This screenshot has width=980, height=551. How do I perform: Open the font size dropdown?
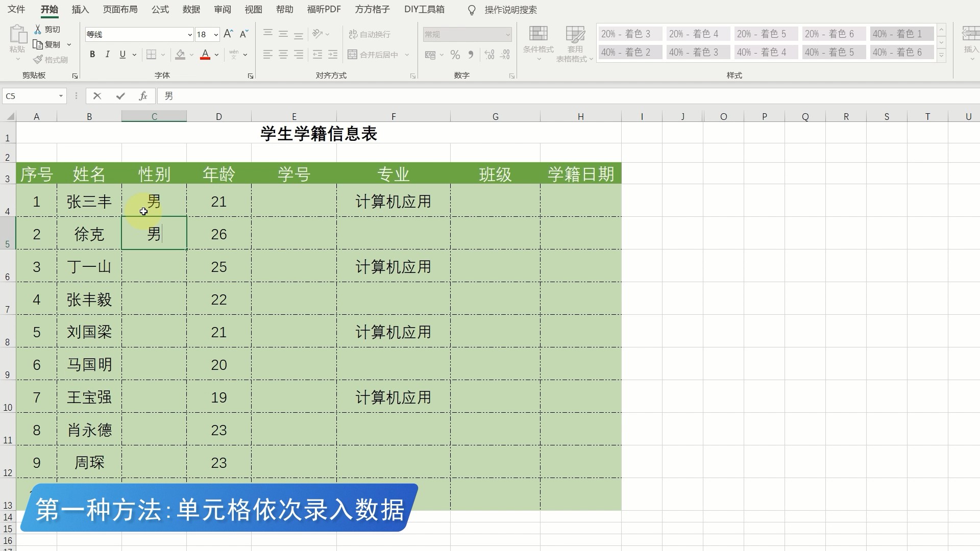[x=216, y=35]
